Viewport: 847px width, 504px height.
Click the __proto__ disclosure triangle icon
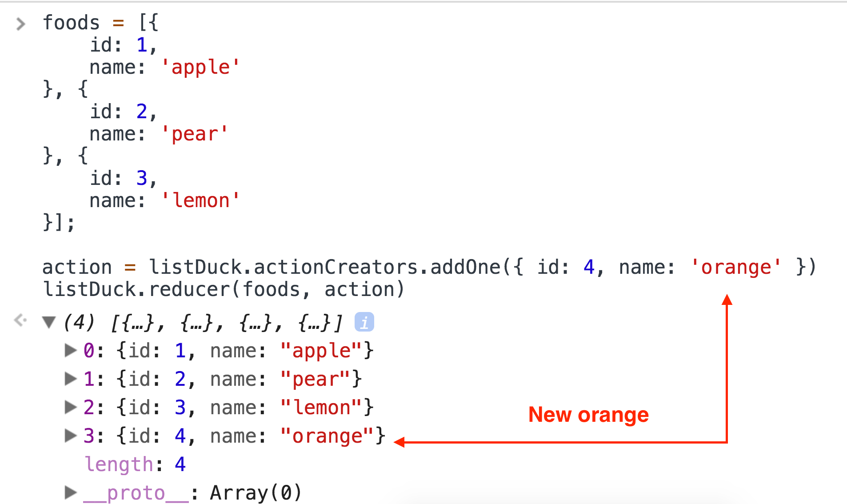70,492
